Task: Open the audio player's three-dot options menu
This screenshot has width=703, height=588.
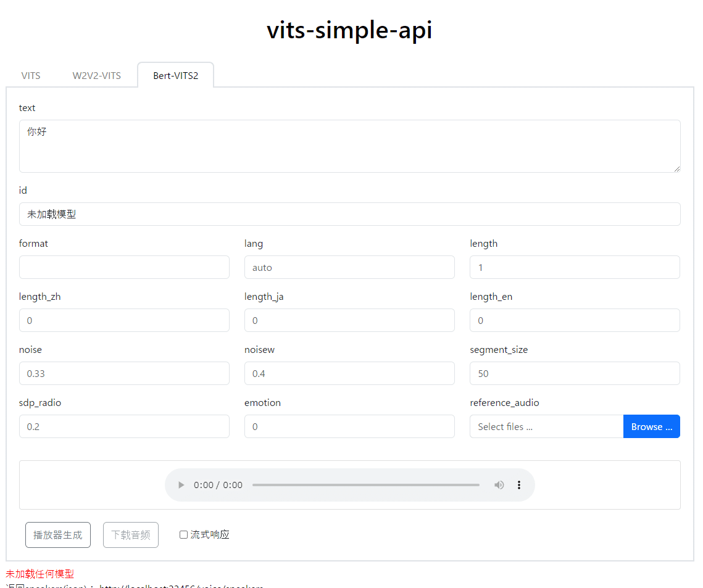Action: [x=519, y=485]
